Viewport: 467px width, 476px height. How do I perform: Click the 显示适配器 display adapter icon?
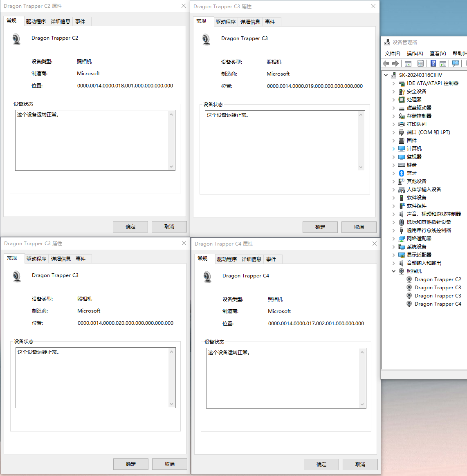click(402, 255)
